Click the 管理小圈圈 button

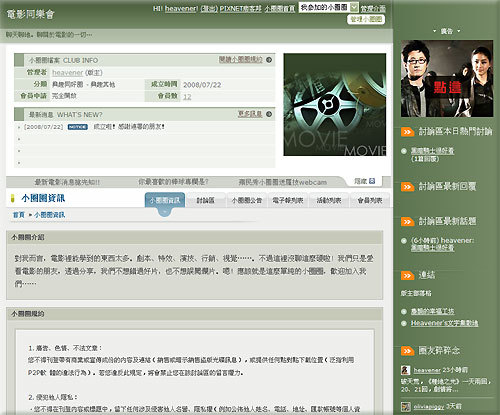(x=366, y=19)
